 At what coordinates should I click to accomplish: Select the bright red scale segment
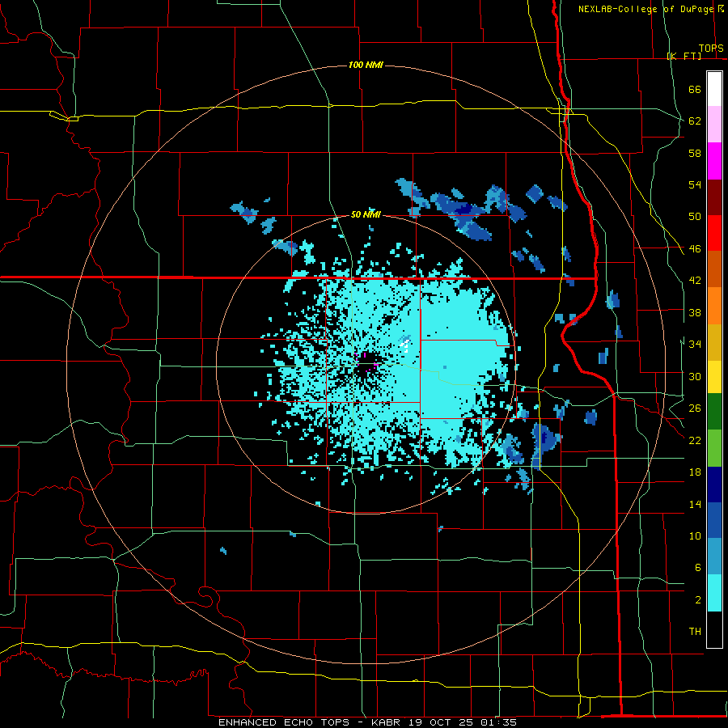(x=714, y=233)
